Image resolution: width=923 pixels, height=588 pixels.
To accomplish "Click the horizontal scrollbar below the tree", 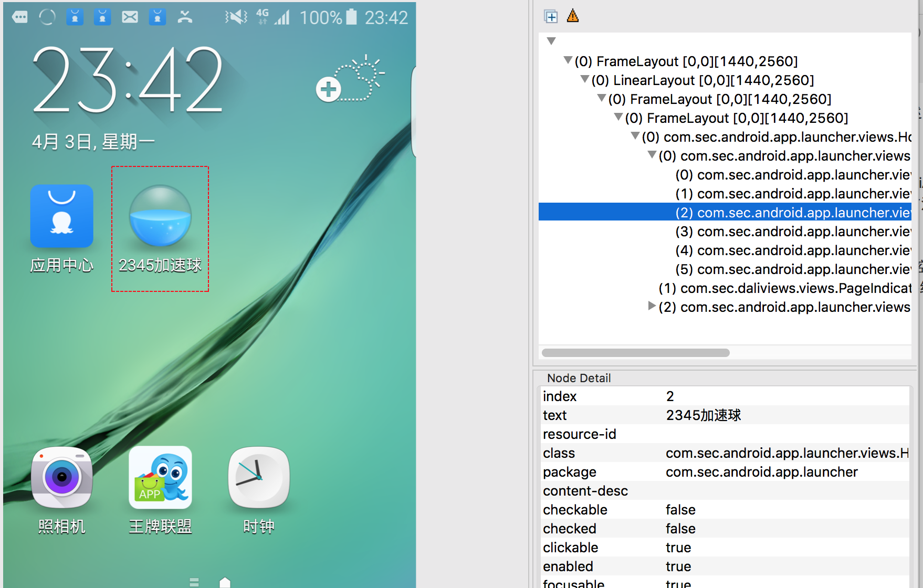I will (x=635, y=353).
